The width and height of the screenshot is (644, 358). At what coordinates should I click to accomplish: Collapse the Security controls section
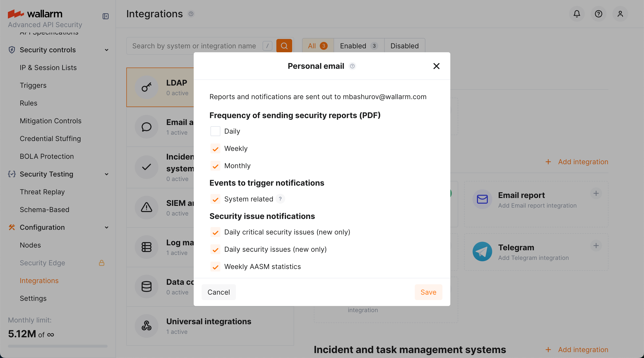pos(107,50)
